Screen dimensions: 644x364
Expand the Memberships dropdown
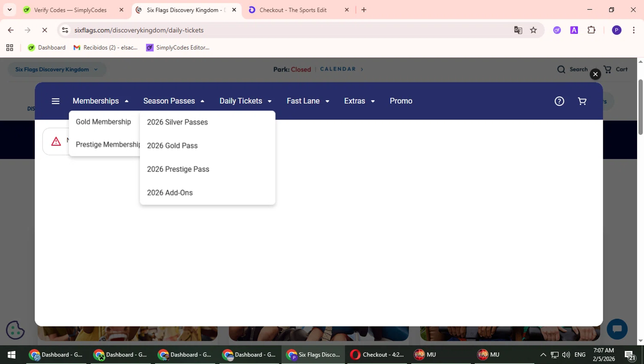[x=100, y=101]
